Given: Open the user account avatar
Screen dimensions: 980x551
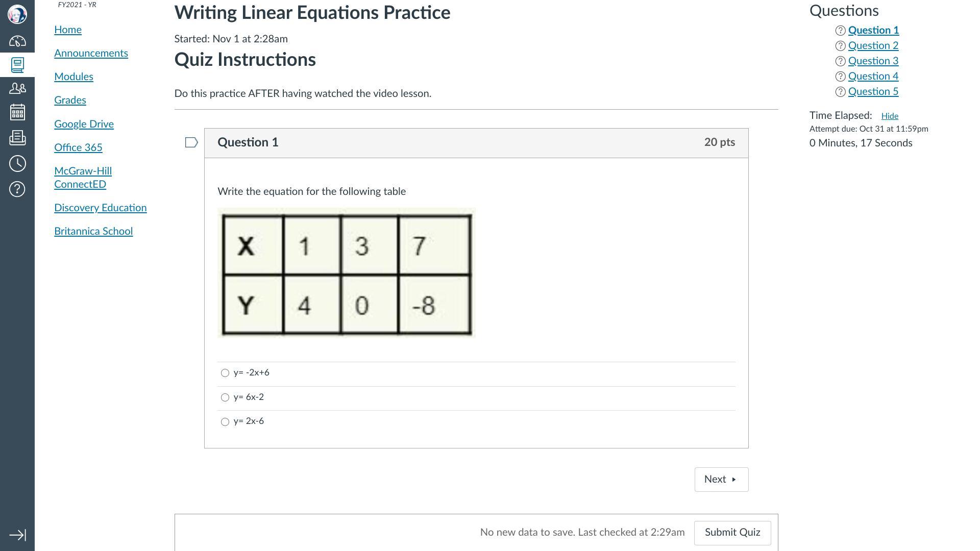Looking at the screenshot, I should coord(17,14).
